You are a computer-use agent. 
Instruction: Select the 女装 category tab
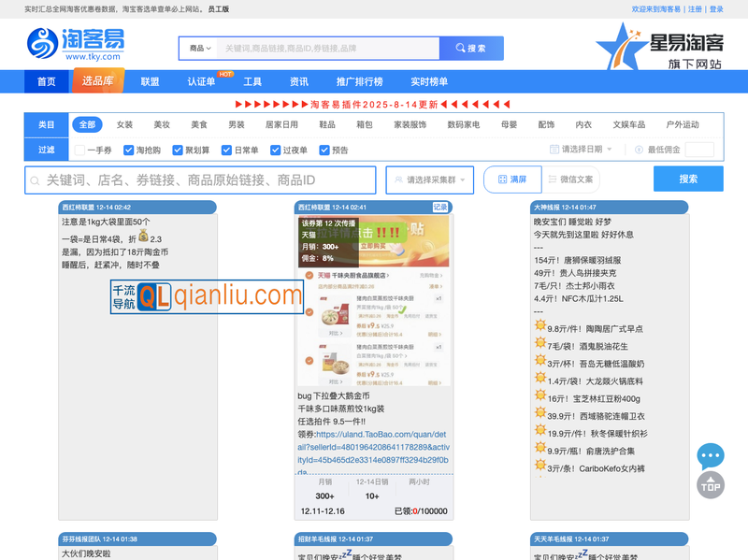(x=127, y=122)
